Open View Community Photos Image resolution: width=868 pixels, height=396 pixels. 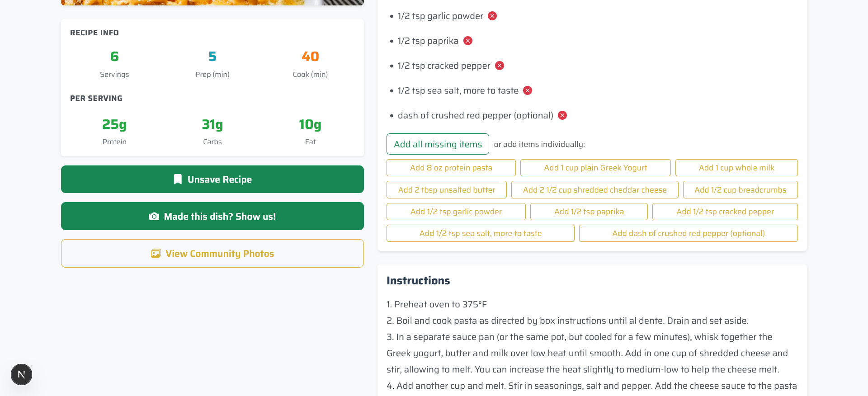click(x=212, y=253)
